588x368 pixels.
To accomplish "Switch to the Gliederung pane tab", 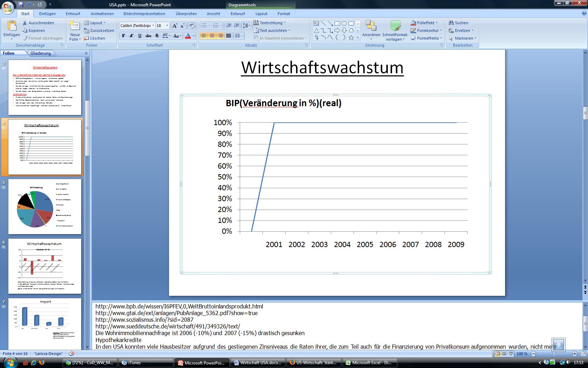I will (41, 53).
